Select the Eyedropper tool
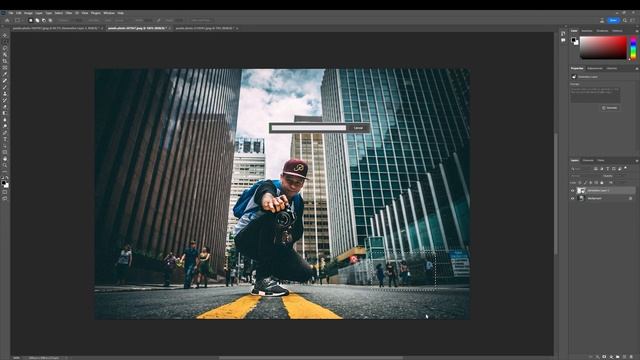 (x=5, y=74)
